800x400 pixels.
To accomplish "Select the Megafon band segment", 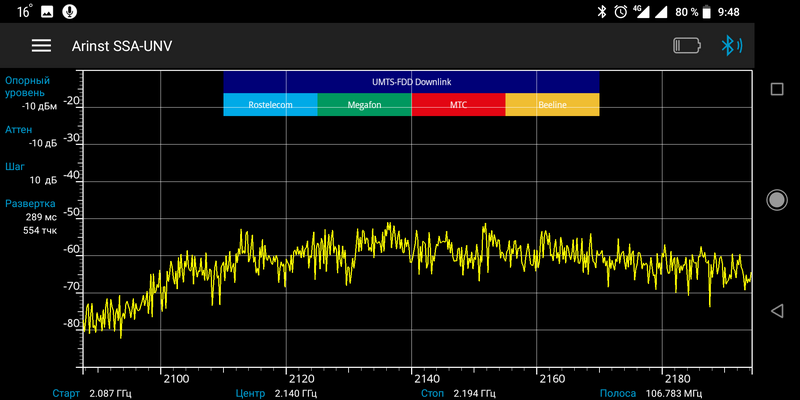I will pos(364,104).
